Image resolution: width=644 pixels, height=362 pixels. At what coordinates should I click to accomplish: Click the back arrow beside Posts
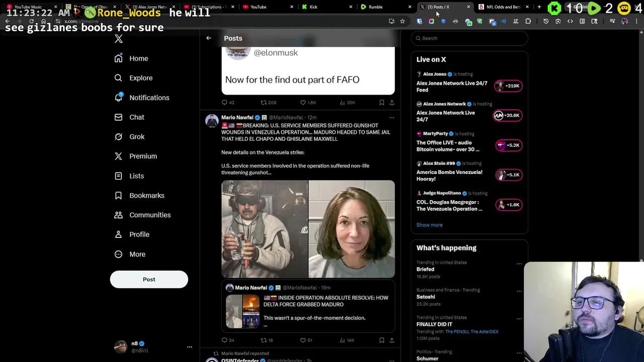[x=208, y=38]
